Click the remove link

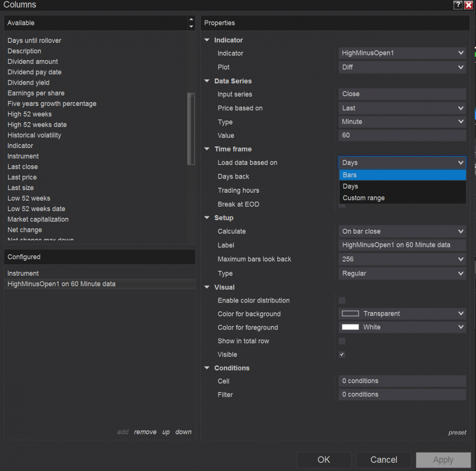[145, 432]
